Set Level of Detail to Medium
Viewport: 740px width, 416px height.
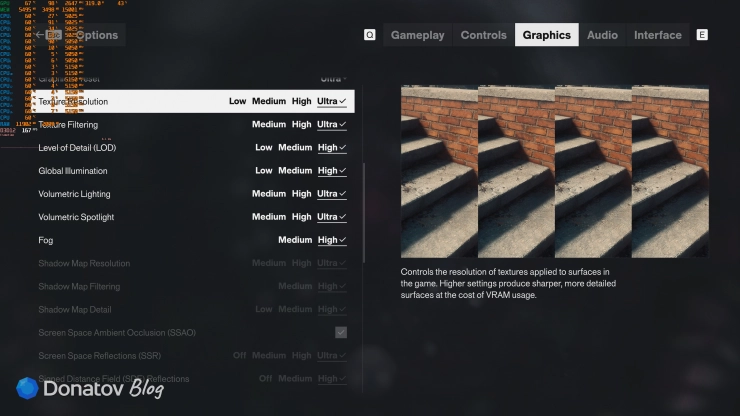pos(295,147)
